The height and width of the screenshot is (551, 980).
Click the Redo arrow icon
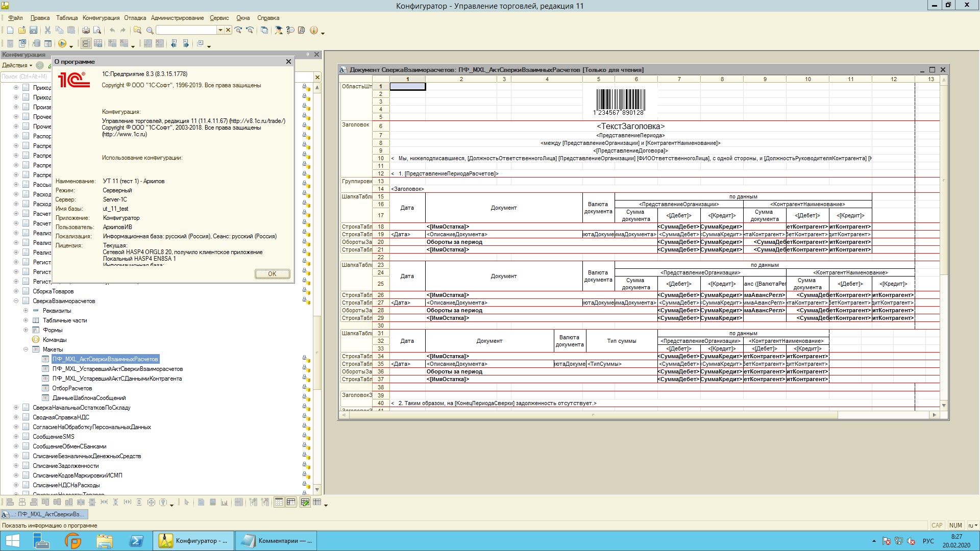(122, 30)
